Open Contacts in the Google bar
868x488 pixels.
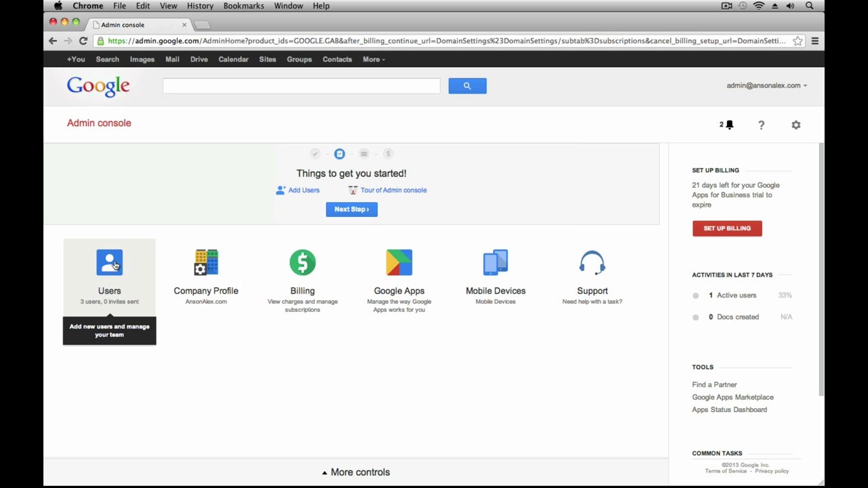point(337,59)
